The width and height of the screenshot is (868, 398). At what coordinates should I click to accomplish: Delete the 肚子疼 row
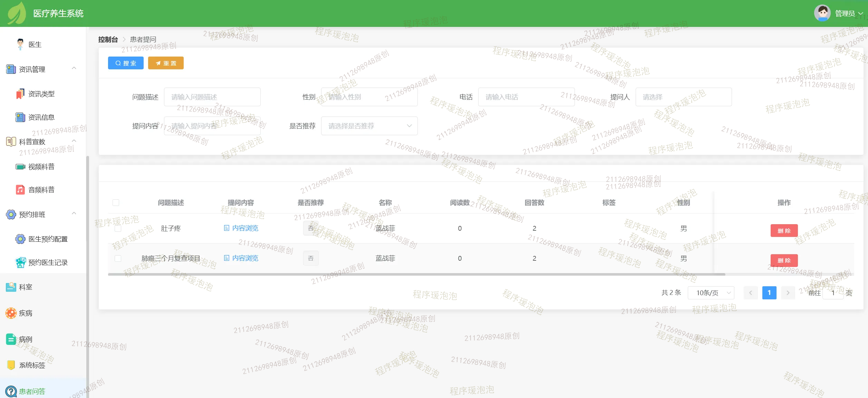point(784,231)
